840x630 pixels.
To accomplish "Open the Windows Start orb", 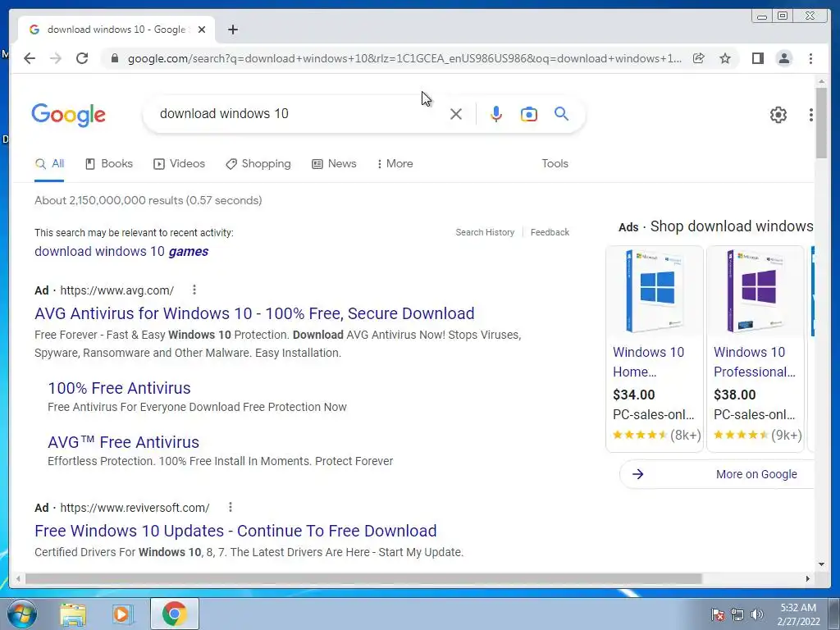I will (22, 614).
